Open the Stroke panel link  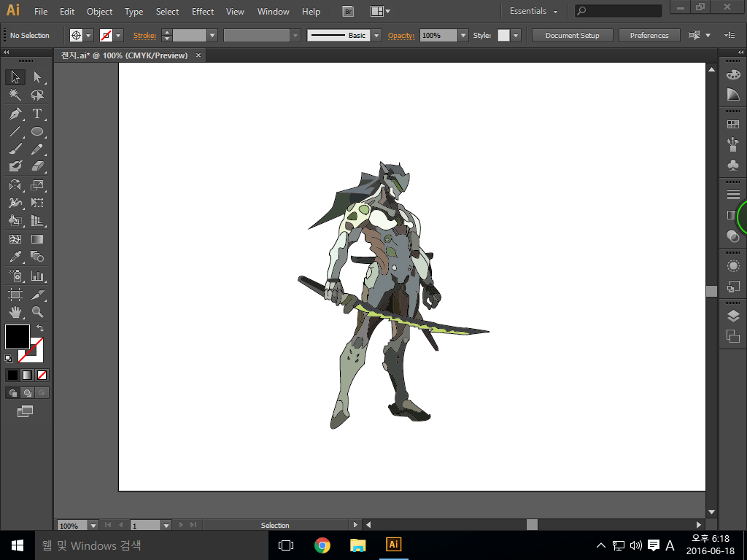point(145,35)
